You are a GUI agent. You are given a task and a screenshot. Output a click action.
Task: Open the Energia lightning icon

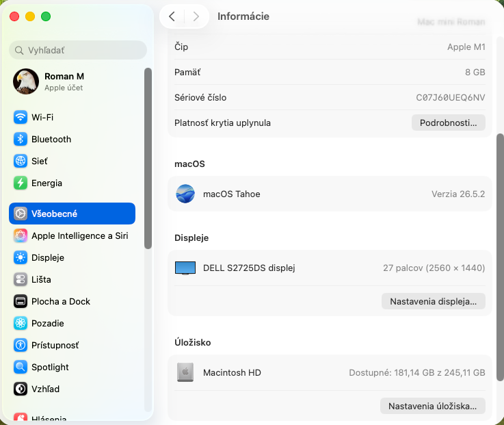click(21, 183)
